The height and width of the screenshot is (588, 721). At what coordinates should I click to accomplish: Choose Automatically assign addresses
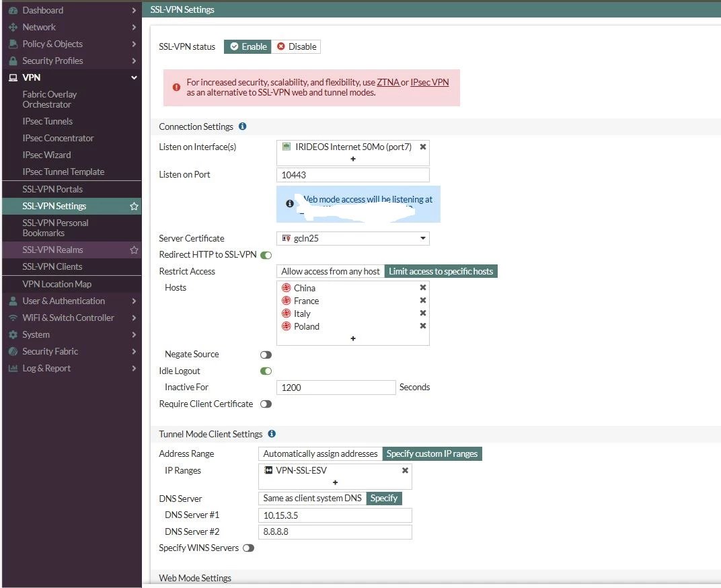click(320, 453)
